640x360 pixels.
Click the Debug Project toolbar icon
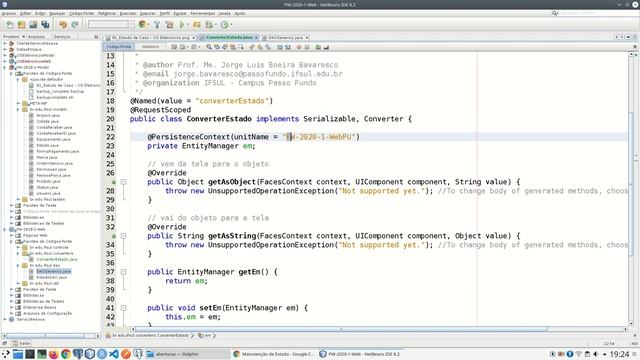(197, 24)
